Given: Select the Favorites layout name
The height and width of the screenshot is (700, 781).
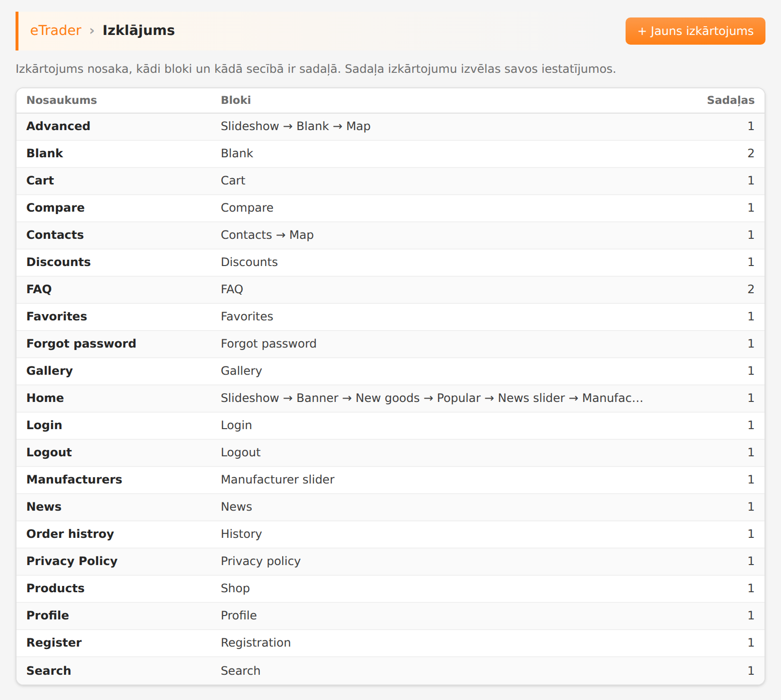Looking at the screenshot, I should [x=56, y=317].
